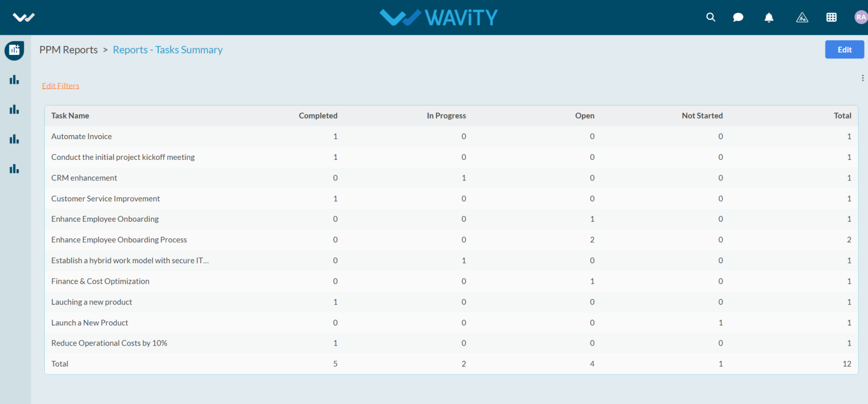Click the In Progress column header

point(446,116)
